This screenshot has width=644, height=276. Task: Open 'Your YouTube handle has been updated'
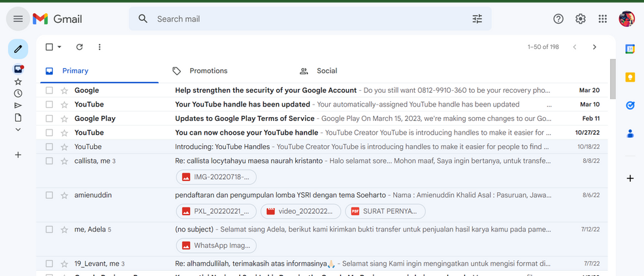[322, 105]
